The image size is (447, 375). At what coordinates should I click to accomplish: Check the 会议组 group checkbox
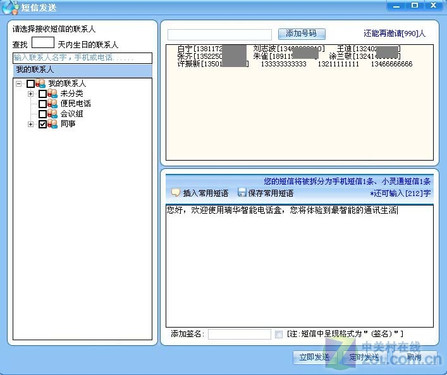[x=43, y=114]
